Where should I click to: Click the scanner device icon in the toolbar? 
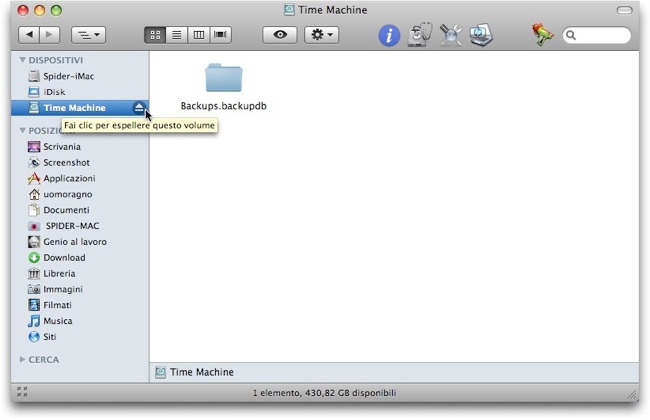[481, 35]
